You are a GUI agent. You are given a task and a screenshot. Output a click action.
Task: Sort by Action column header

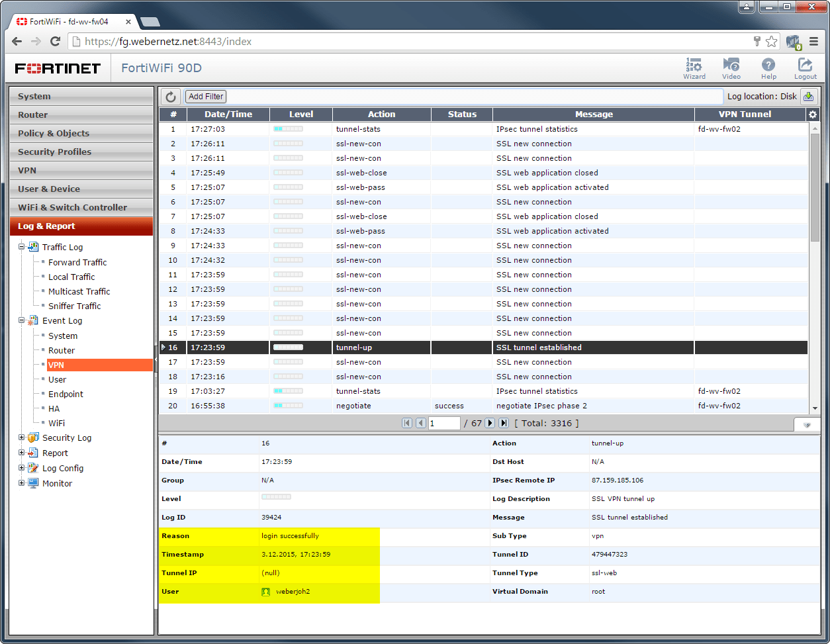381,115
